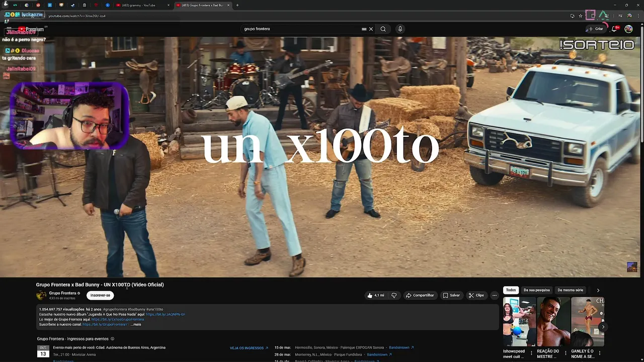
Task: Share video via 'Compartilhar'
Action: pos(420,295)
